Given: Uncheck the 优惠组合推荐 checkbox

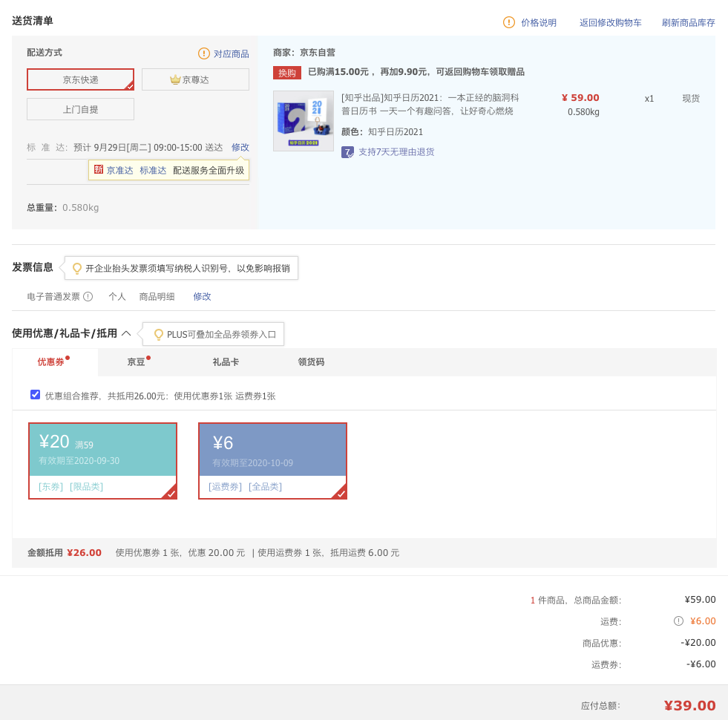Looking at the screenshot, I should point(36,395).
